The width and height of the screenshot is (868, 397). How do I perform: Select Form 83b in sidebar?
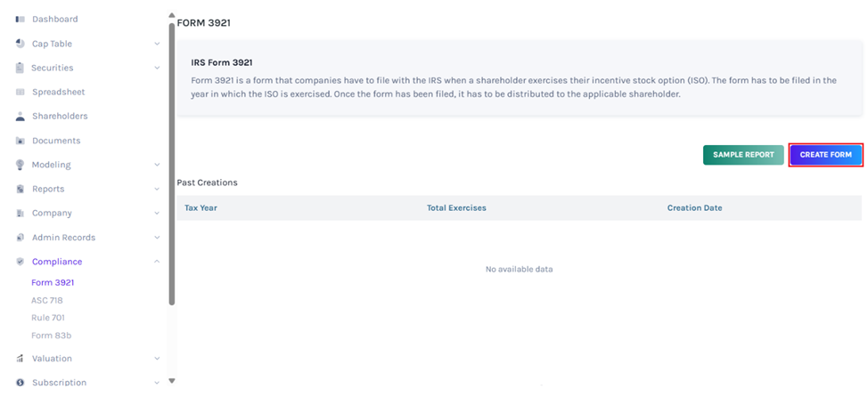point(50,336)
